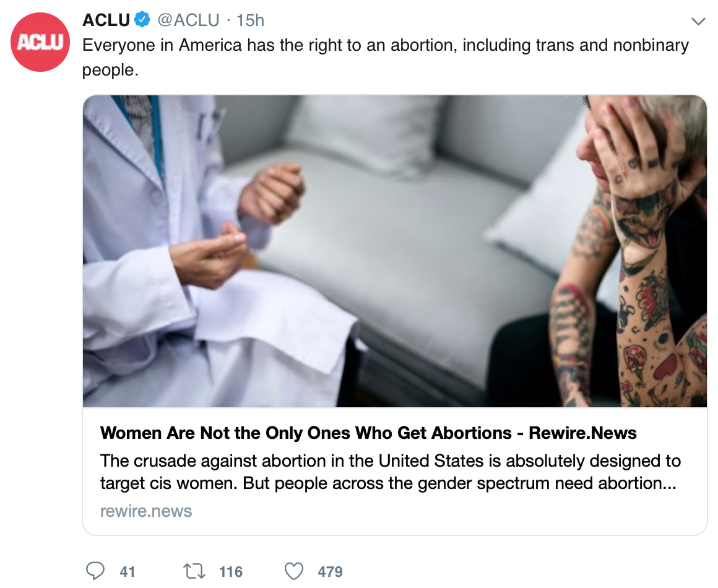718x588 pixels.
Task: Click the 41 replies count
Action: point(128,571)
